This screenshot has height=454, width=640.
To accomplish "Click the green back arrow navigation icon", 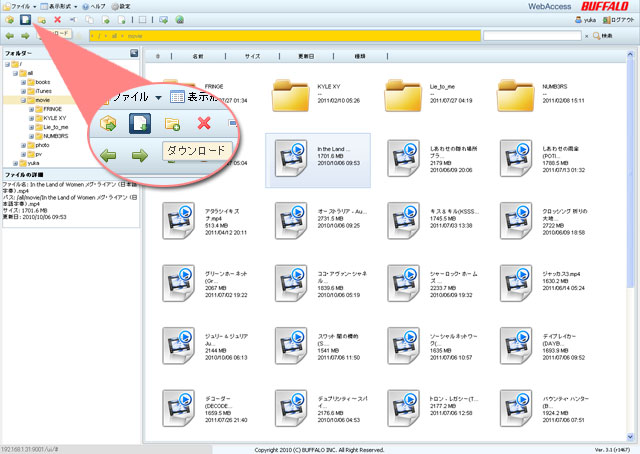I will click(11, 36).
